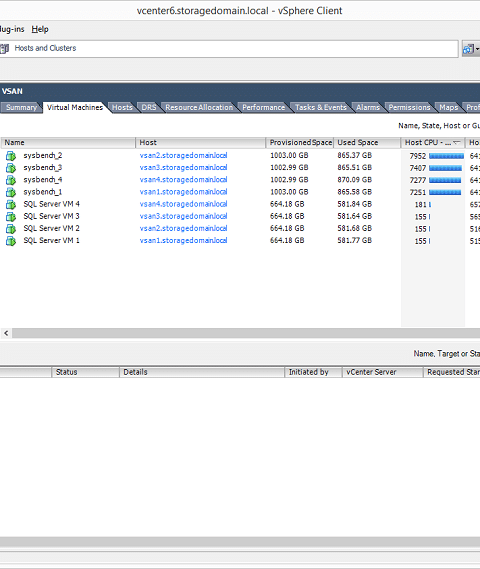Select the SQL Server VM 1 name
Screen dimensions: 480x569
pos(52,241)
